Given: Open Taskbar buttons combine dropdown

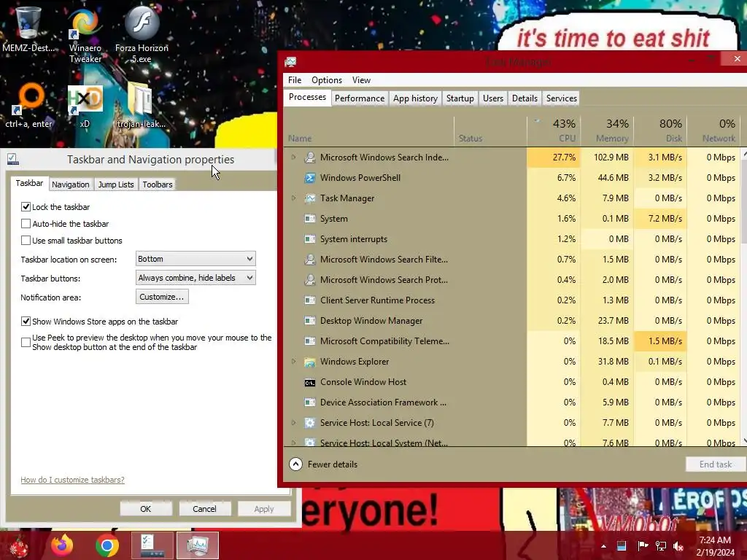Looking at the screenshot, I should (x=196, y=278).
